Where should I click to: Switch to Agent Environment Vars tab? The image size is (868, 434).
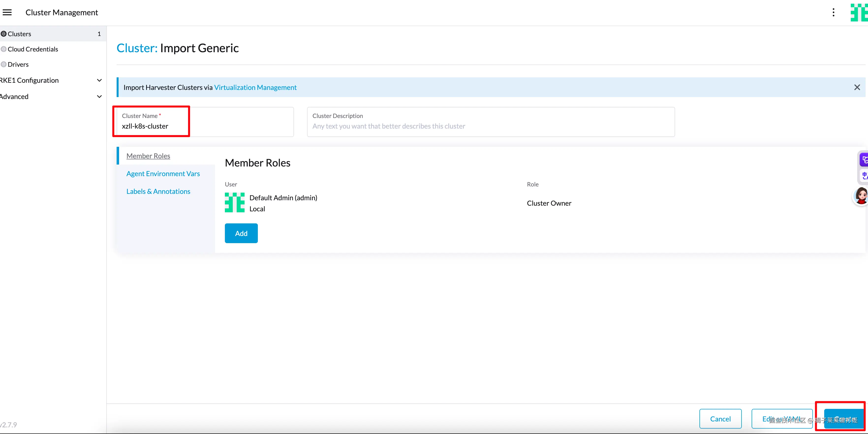click(163, 173)
